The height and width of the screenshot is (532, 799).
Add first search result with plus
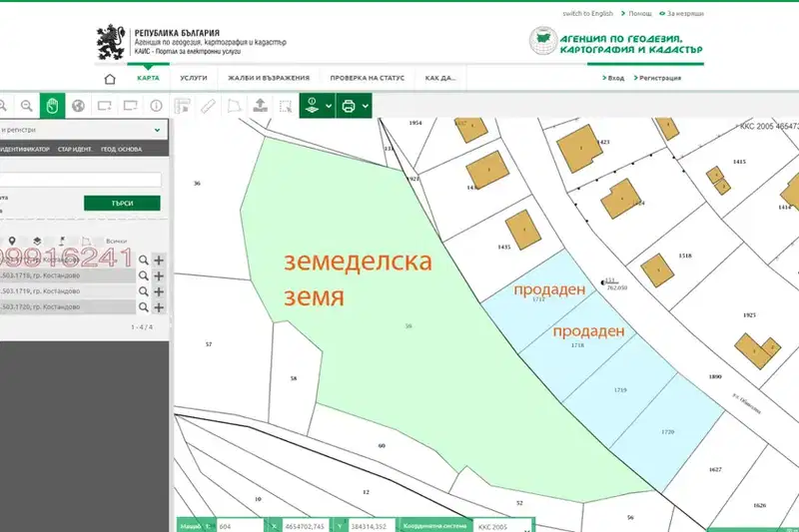pos(159,261)
